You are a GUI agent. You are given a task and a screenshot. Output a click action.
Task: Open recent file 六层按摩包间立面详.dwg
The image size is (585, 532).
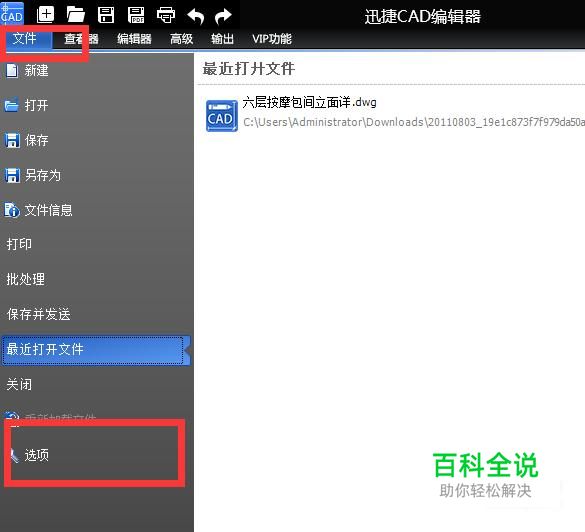click(x=309, y=102)
